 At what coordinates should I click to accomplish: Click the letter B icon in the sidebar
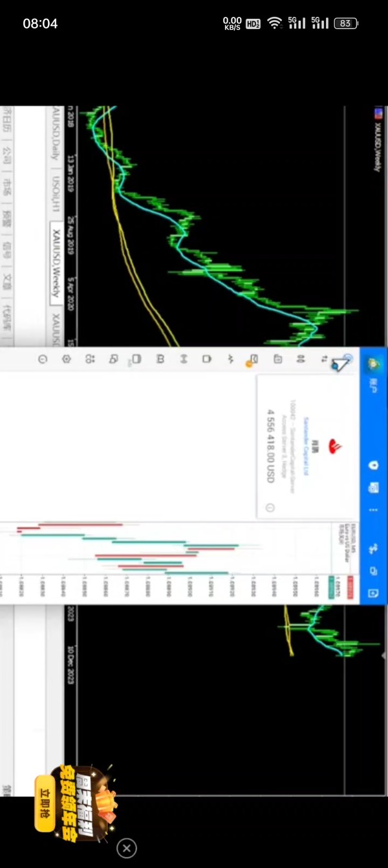point(160,359)
